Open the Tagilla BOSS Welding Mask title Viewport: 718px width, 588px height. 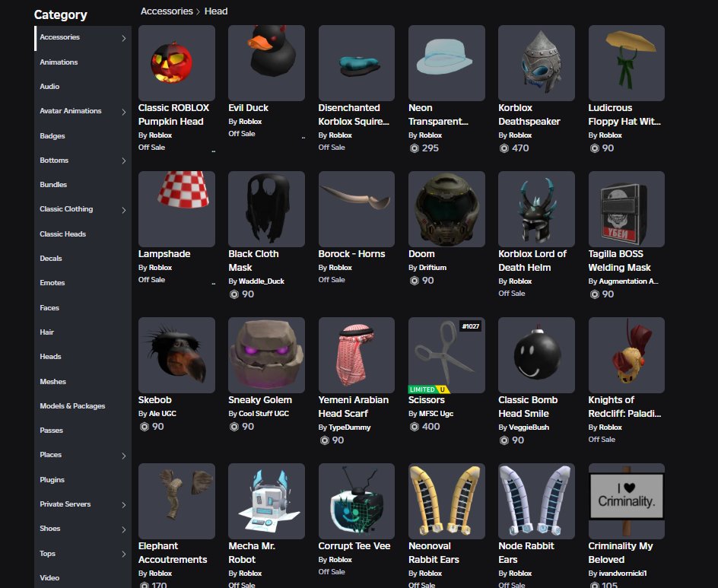[620, 261]
